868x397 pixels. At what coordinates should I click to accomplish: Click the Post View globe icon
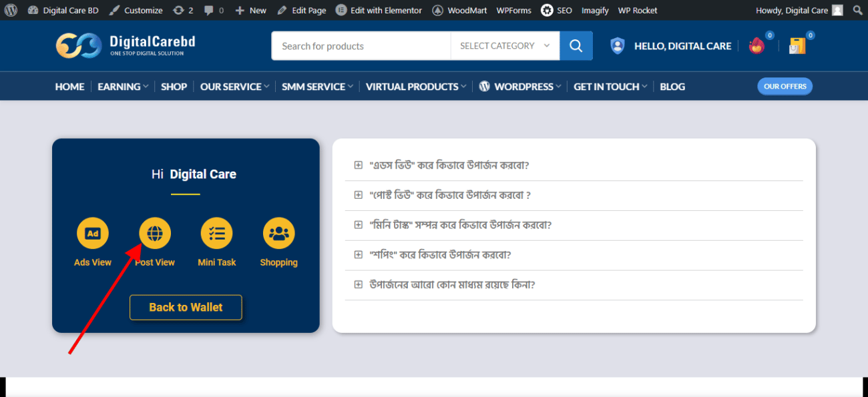click(155, 234)
